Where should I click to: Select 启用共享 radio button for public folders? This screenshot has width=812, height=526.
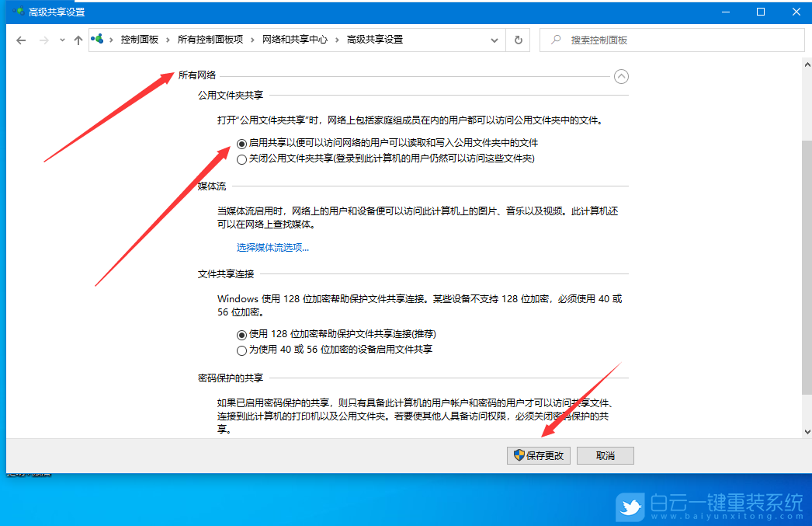(x=242, y=144)
